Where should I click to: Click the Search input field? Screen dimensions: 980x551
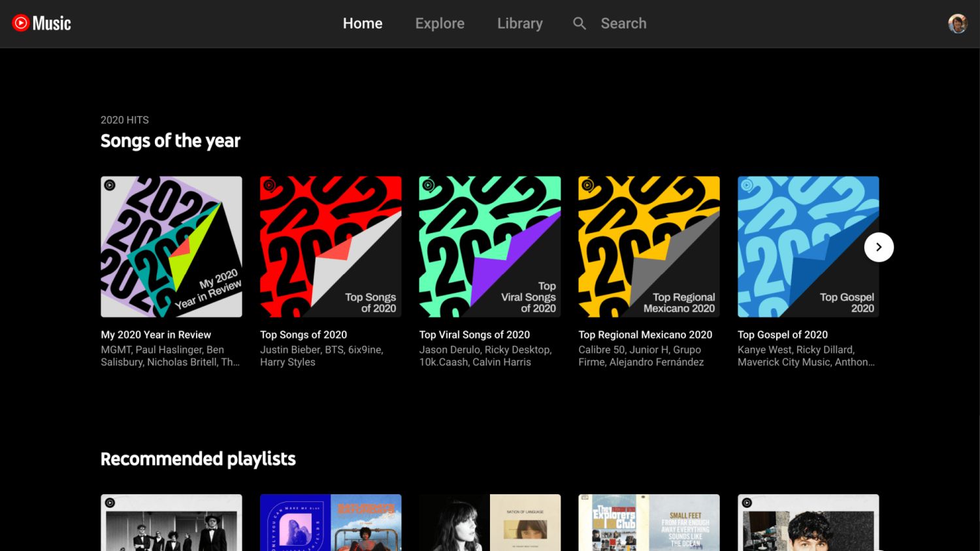click(623, 24)
